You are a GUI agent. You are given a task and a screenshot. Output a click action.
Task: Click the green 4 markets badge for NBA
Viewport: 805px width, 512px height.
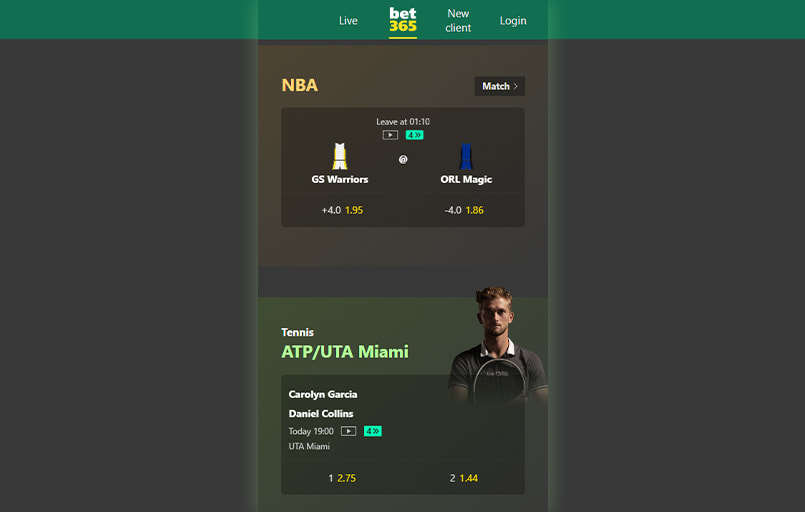click(x=414, y=135)
